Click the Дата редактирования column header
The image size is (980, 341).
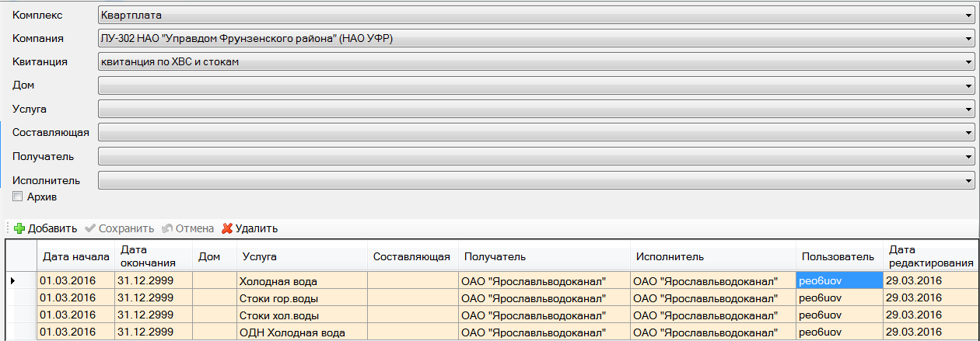[x=930, y=256]
